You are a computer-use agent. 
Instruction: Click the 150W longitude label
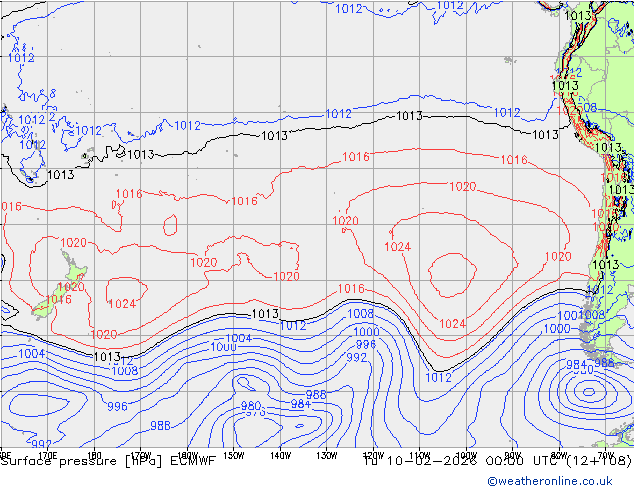coord(234,456)
